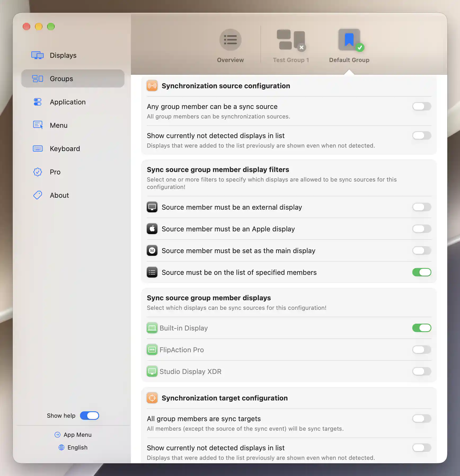This screenshot has height=476, width=460.
Task: Click the orange synchronization target crosshair icon
Action: click(152, 398)
